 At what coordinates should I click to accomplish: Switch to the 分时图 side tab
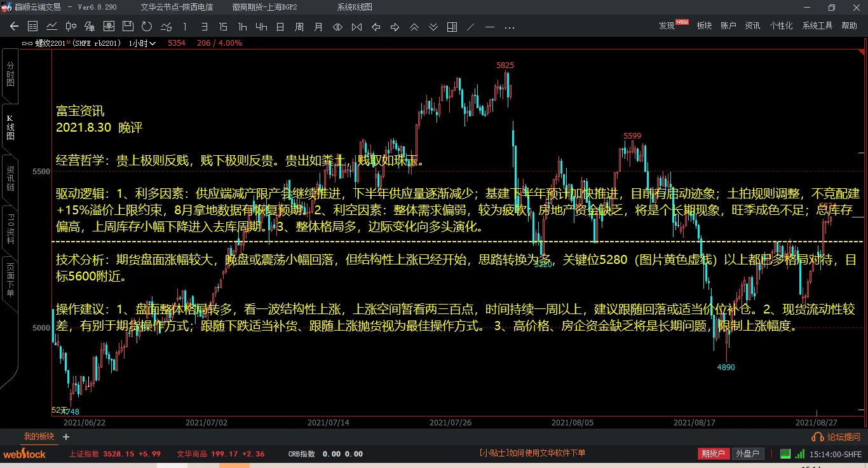pos(10,75)
